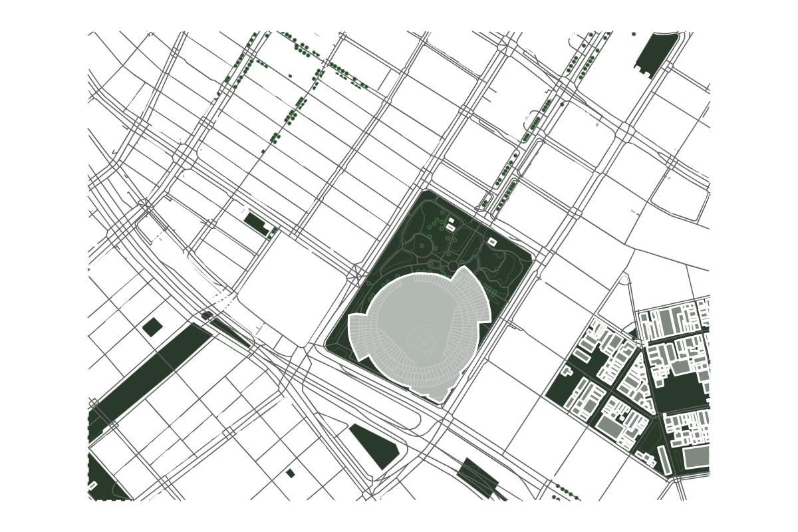This screenshot has height=532, width=798.
Task: Select the long diagonal green strip at left
Action: (151, 379)
